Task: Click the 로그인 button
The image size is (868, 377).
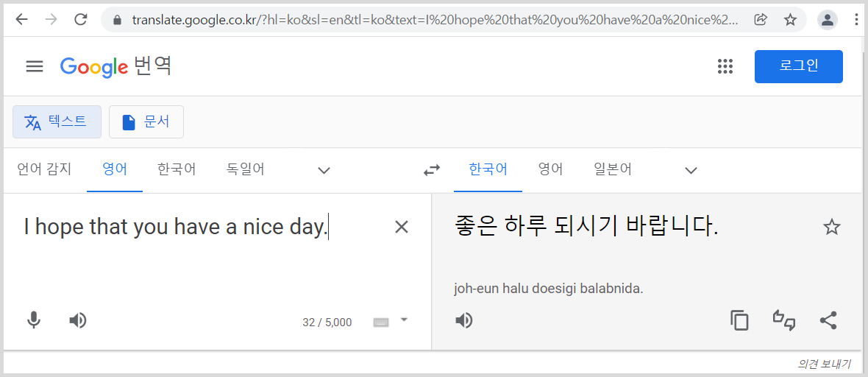Action: tap(798, 66)
